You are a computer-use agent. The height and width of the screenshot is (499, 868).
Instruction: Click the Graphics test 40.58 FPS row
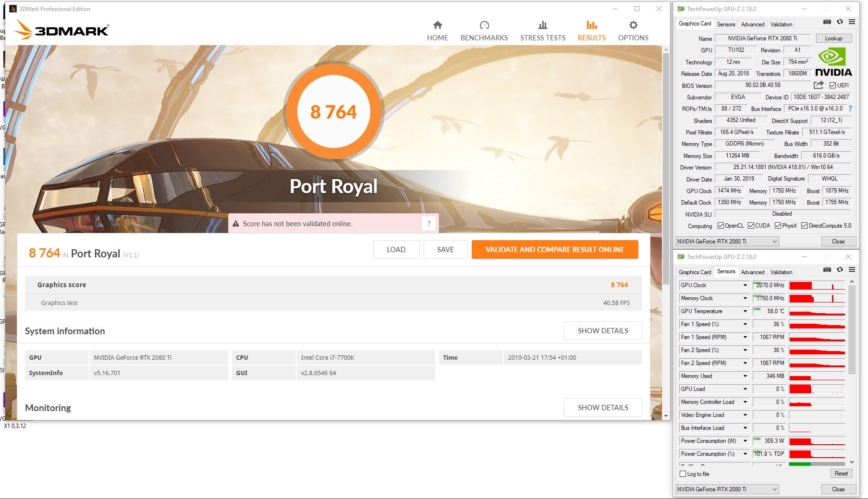tap(333, 303)
